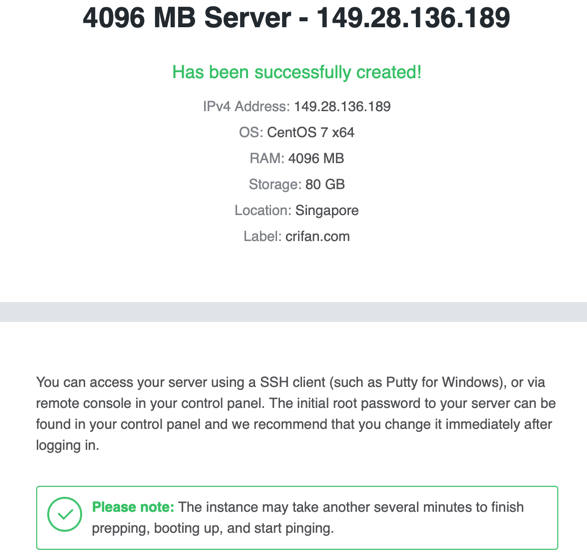Image resolution: width=587 pixels, height=560 pixels.
Task: Click the green checkmark circle icon
Action: click(64, 514)
